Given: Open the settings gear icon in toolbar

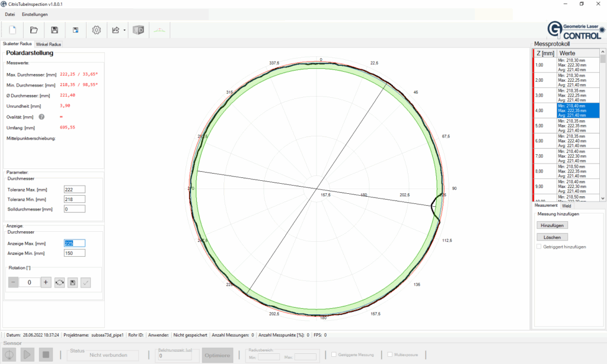Looking at the screenshot, I should (97, 30).
